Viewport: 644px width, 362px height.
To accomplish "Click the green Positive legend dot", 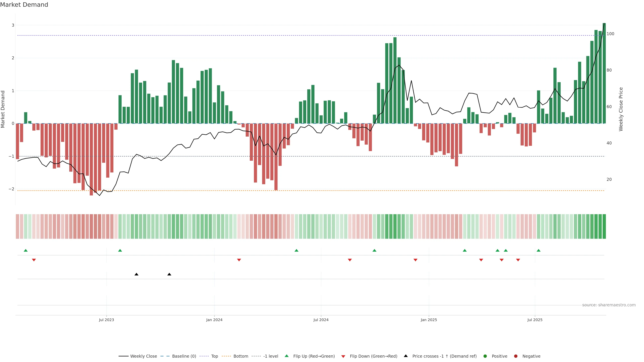I will (x=485, y=356).
